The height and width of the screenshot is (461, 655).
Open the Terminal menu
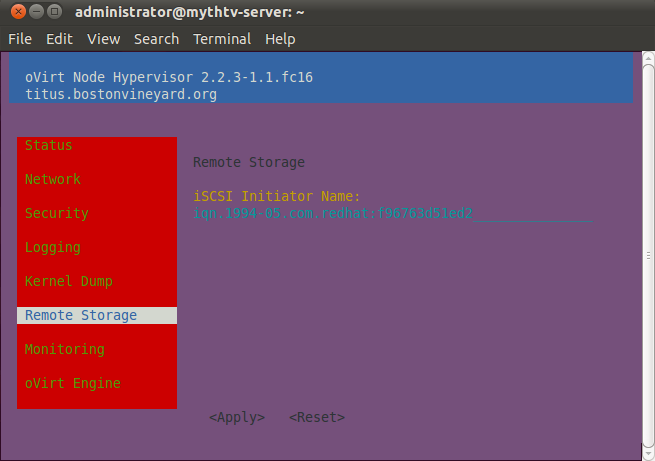222,39
